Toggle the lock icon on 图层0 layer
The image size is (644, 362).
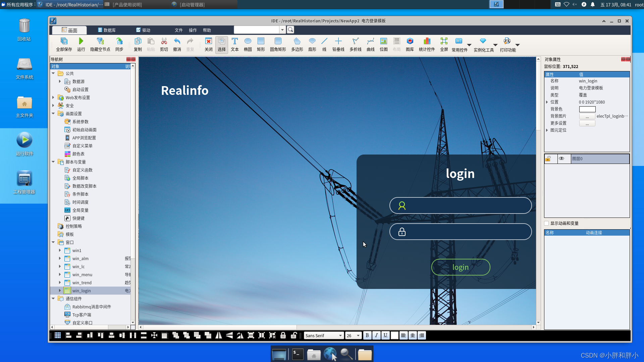click(548, 159)
